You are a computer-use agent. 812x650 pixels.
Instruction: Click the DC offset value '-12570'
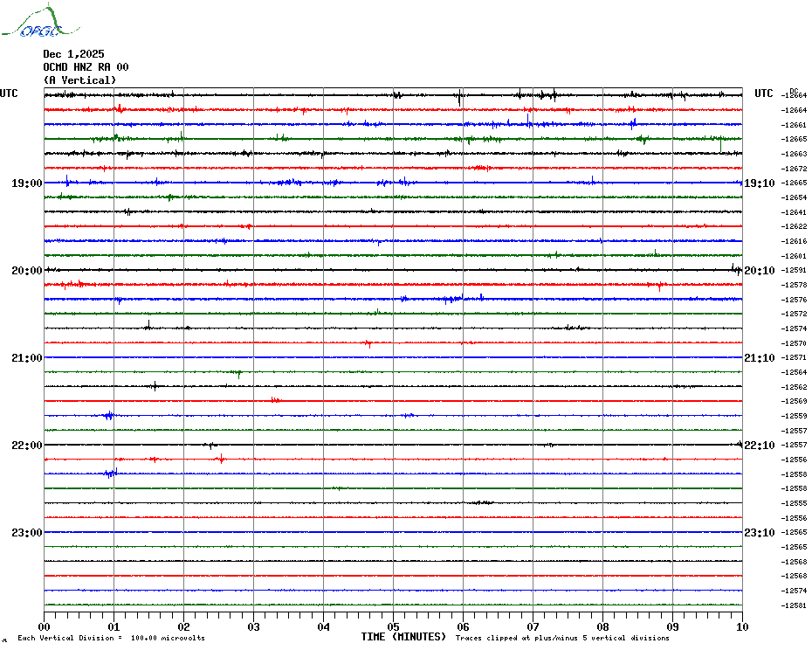point(795,343)
